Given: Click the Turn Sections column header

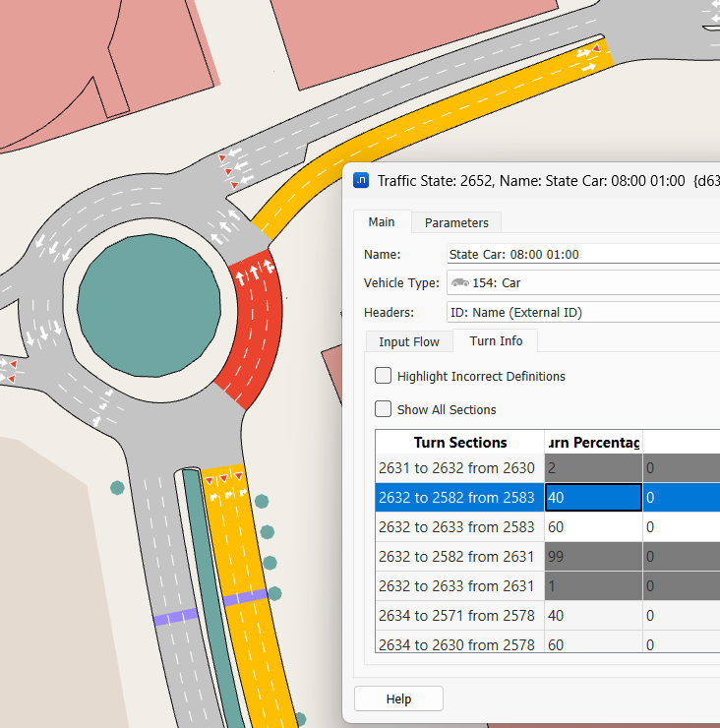Looking at the screenshot, I should coord(460,443).
